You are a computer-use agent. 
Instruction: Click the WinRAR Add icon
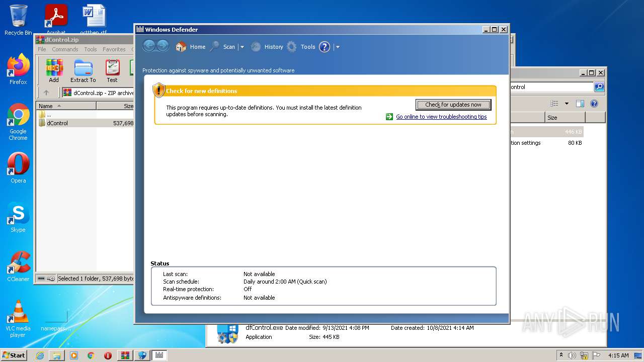coord(54,71)
